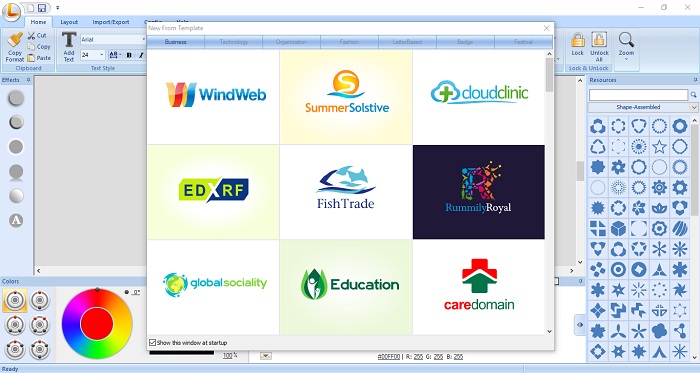Select the Business template category tab
The width and height of the screenshot is (700, 373).
click(175, 42)
